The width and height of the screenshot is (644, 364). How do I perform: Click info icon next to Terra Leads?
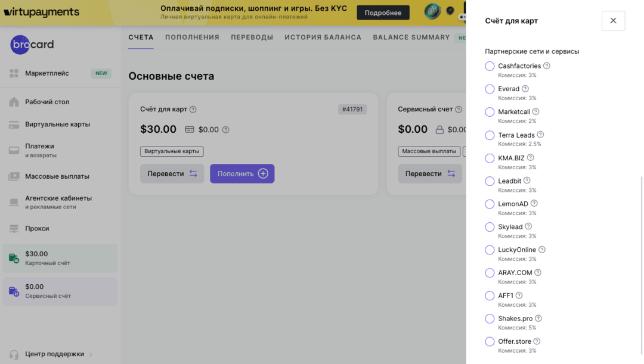(540, 135)
